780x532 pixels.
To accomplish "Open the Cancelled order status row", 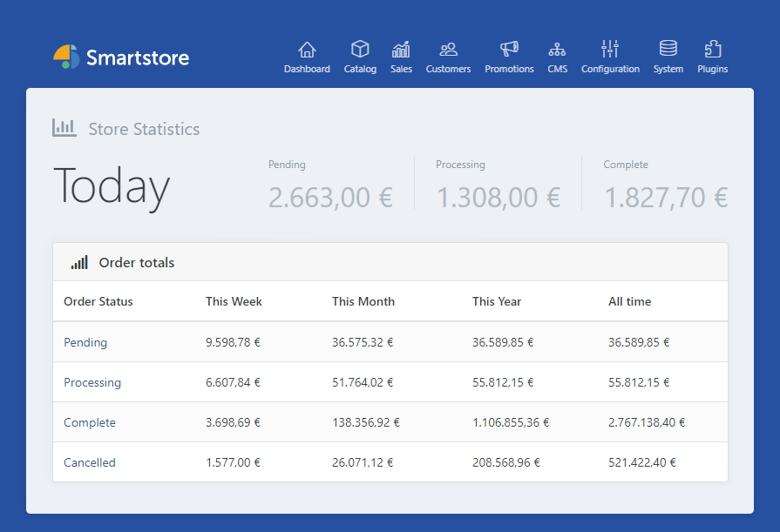I will click(90, 462).
